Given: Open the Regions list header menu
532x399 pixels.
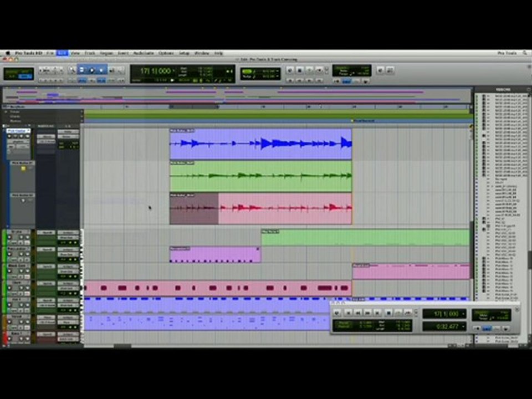Looking at the screenshot, I should tap(528, 90).
